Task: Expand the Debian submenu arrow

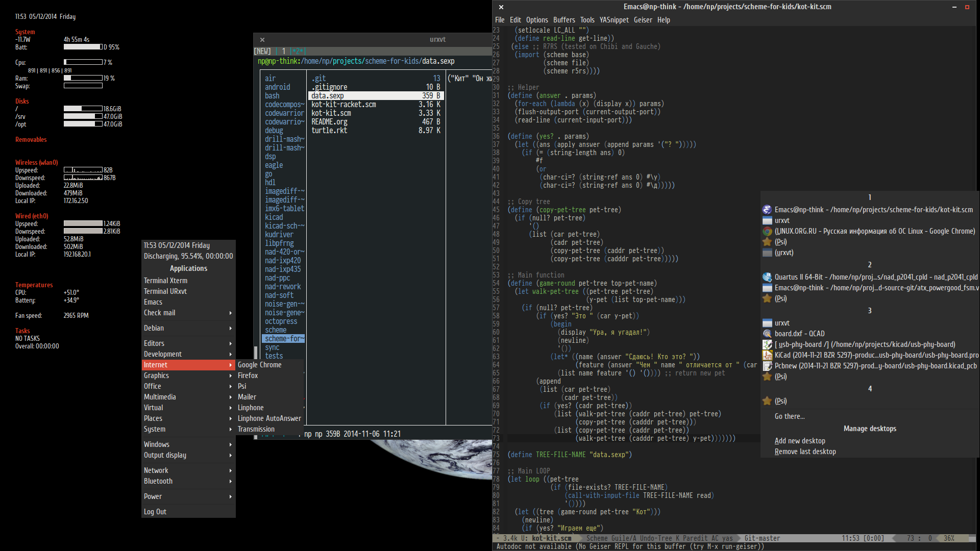Action: 231,328
